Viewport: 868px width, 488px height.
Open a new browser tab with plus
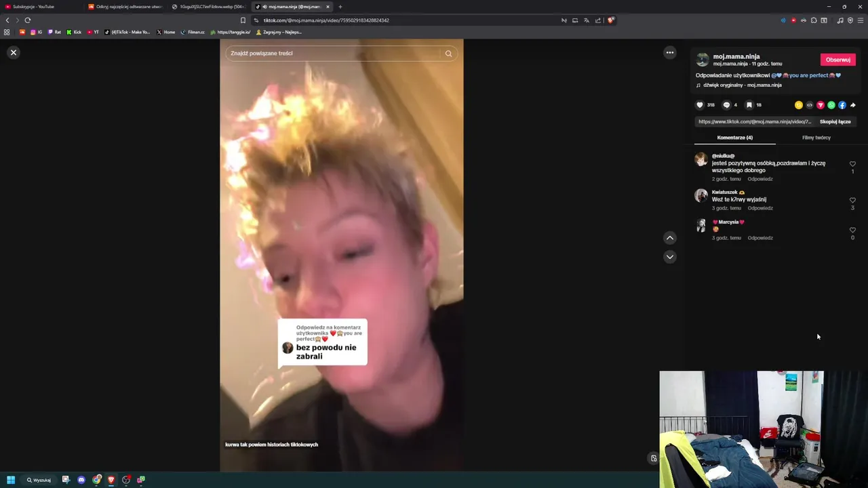click(340, 7)
